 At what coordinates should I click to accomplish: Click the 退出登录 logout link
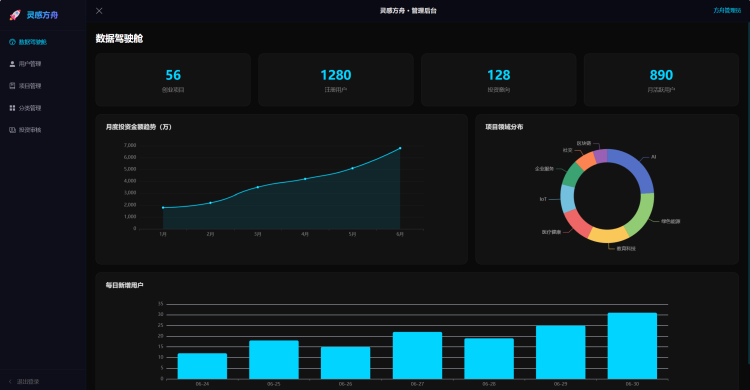28,381
